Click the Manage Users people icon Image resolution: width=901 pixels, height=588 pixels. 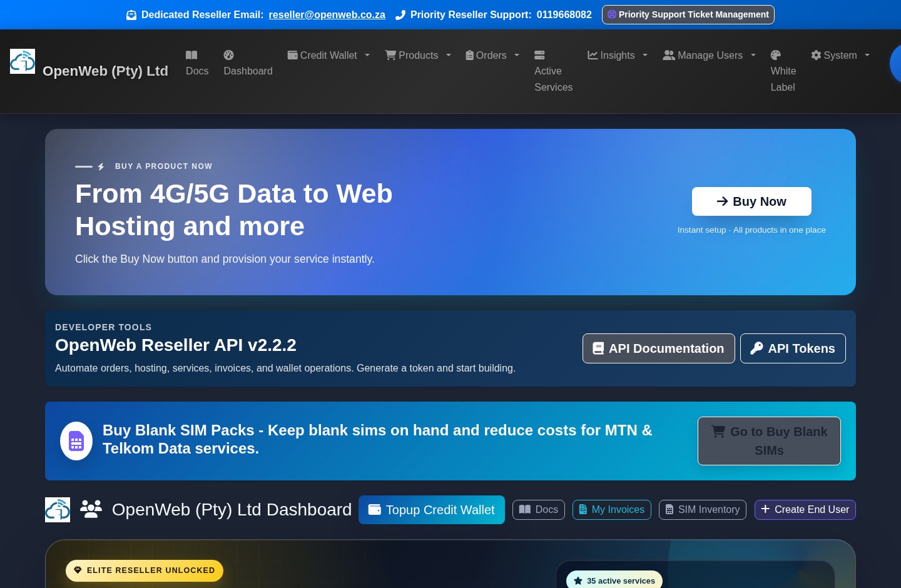pyautogui.click(x=669, y=55)
